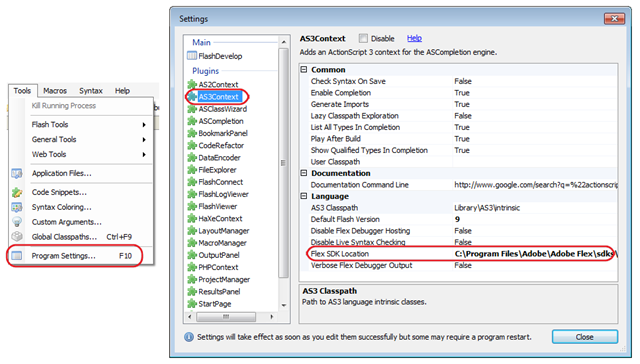
Task: Click the AS3Context plugin puzzle icon
Action: 192,97
